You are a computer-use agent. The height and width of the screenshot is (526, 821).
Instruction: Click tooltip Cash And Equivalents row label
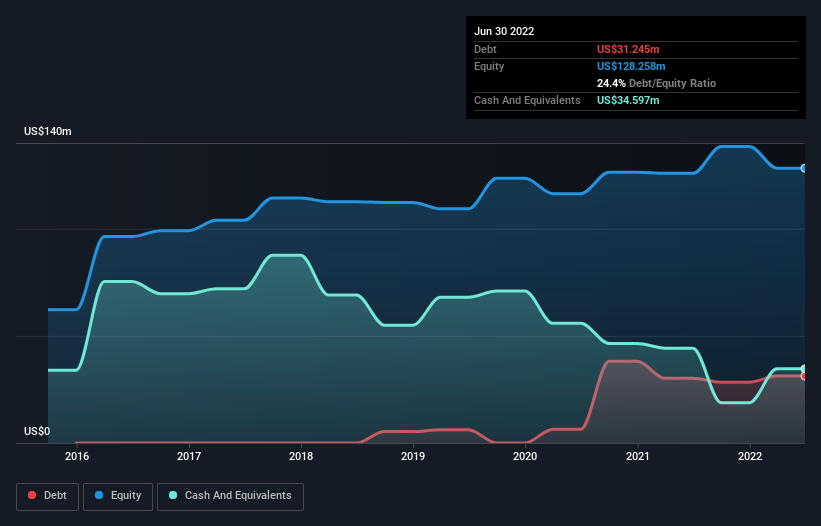(x=527, y=100)
